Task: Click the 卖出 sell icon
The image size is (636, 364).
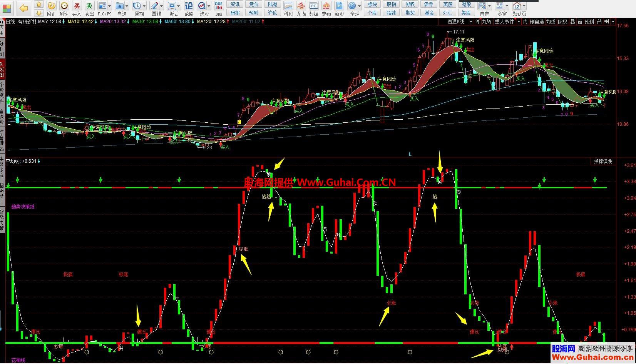Action: pyautogui.click(x=89, y=8)
